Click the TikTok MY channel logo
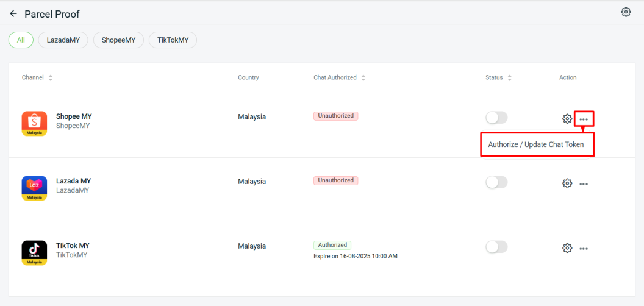This screenshot has height=306, width=644. (x=34, y=253)
